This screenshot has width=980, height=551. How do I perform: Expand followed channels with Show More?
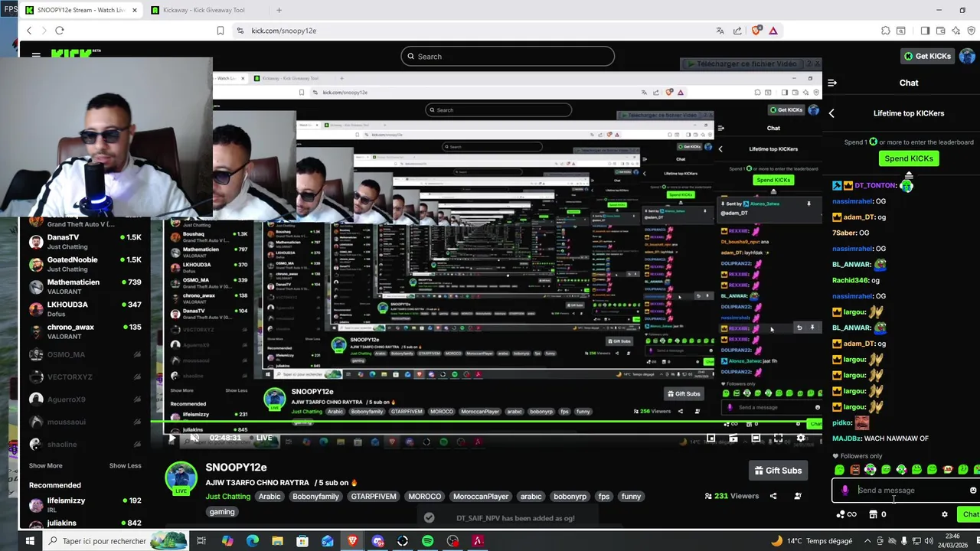45,465
